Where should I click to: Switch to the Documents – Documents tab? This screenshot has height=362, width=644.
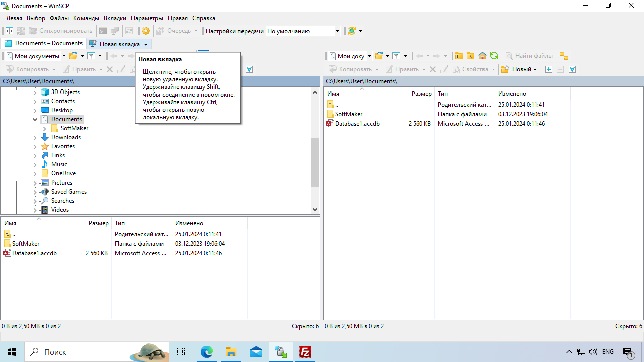(x=44, y=44)
